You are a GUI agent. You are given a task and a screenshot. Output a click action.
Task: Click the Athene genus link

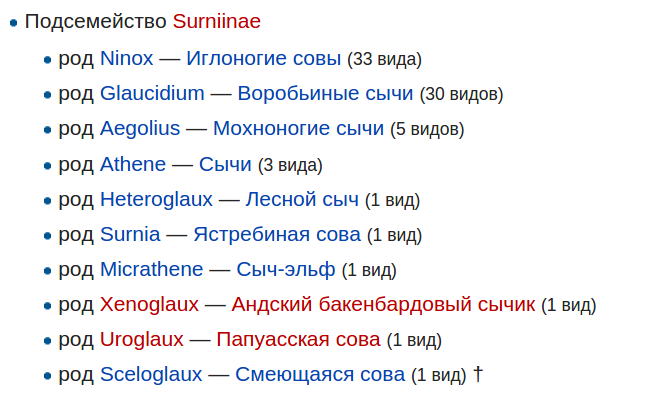133,164
